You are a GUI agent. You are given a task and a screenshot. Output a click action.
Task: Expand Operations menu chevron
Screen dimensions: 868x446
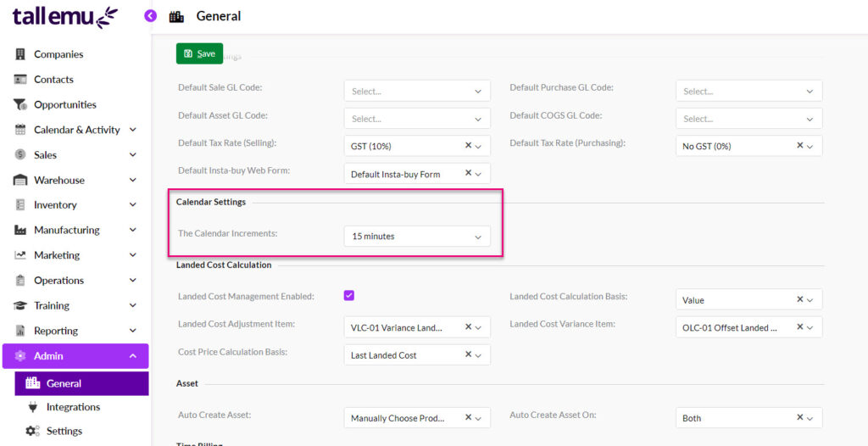tap(133, 281)
